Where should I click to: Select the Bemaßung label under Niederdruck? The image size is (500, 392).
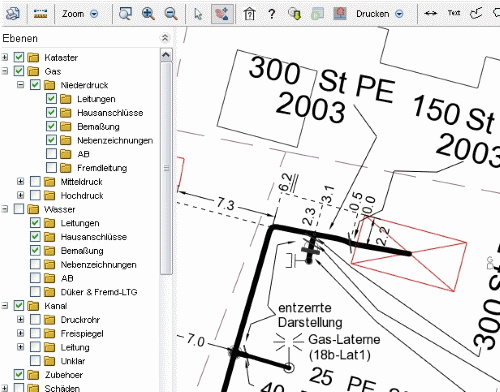click(98, 127)
